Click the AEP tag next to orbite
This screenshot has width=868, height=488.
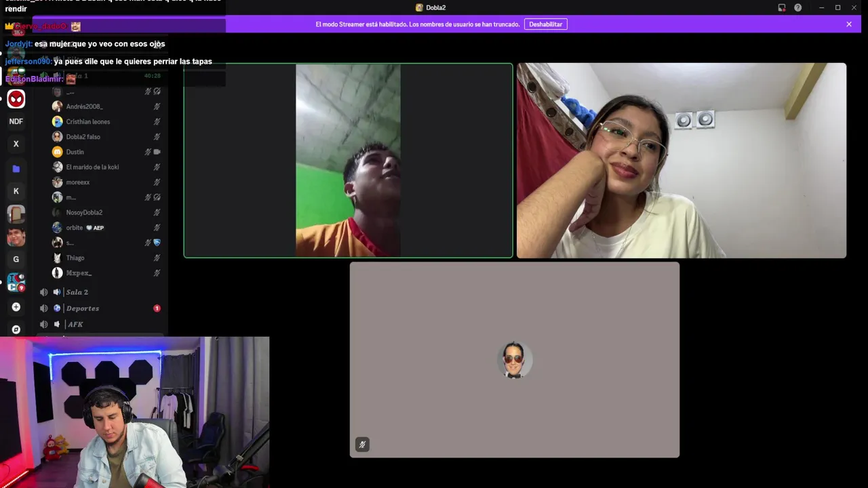point(95,228)
